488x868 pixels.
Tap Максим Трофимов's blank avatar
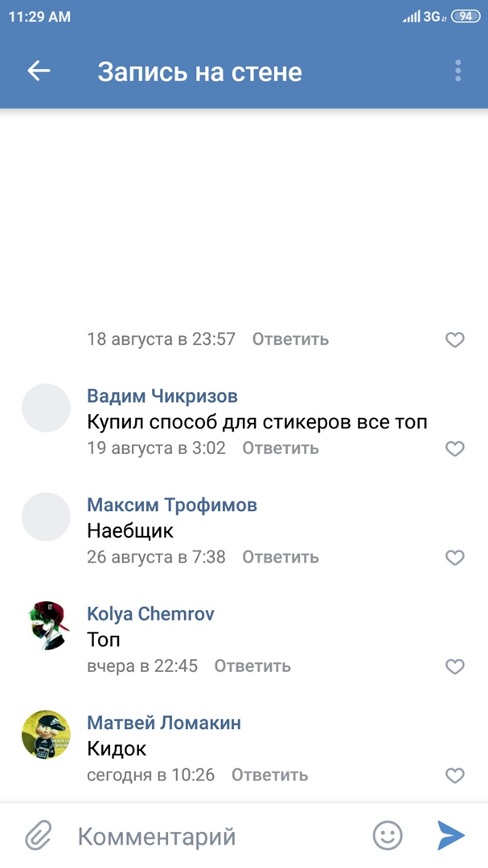(x=46, y=517)
